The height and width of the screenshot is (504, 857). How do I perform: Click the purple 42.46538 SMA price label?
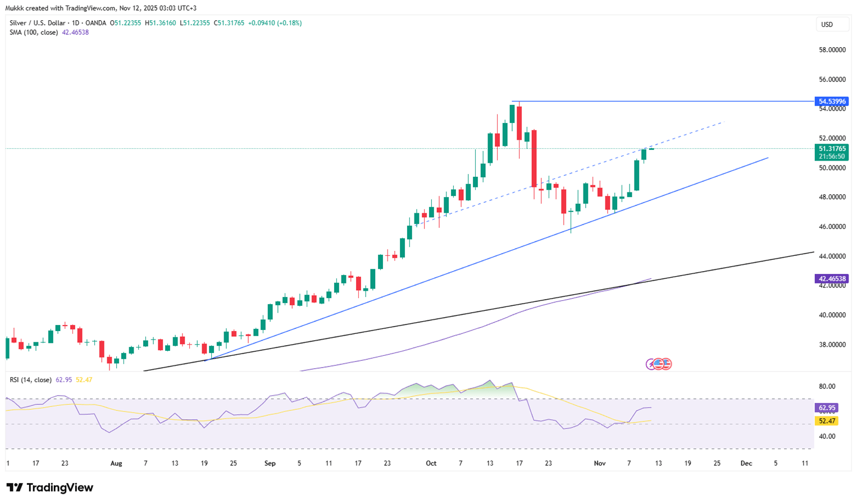point(831,278)
